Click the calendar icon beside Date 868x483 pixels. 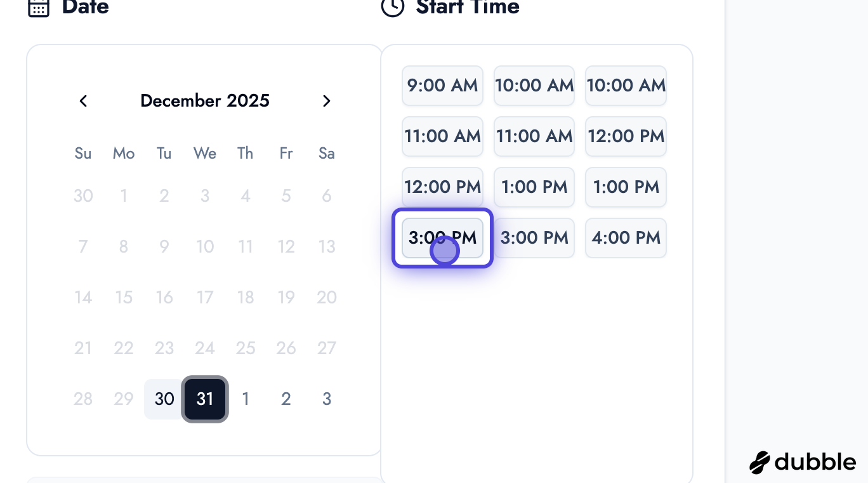(39, 8)
